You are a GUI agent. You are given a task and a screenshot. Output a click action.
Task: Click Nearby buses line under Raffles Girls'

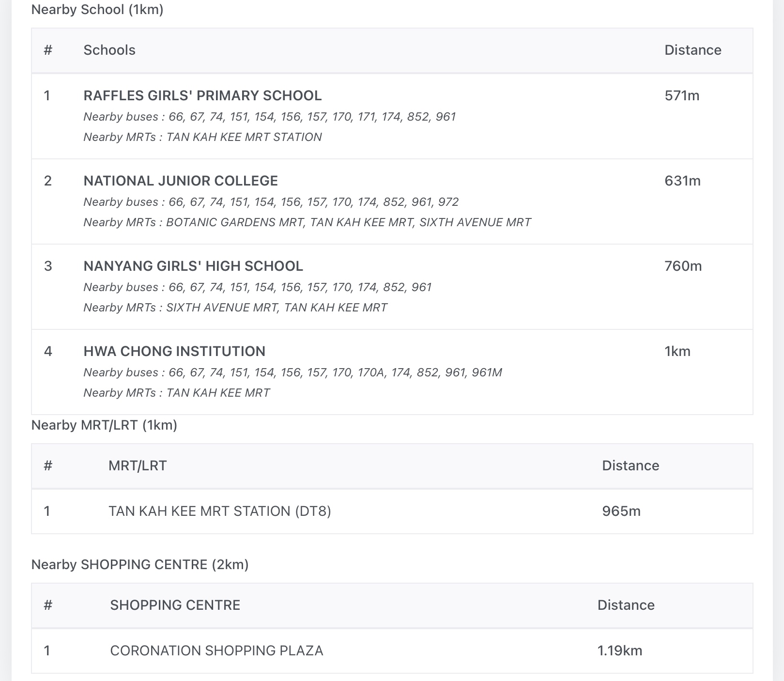[269, 117]
